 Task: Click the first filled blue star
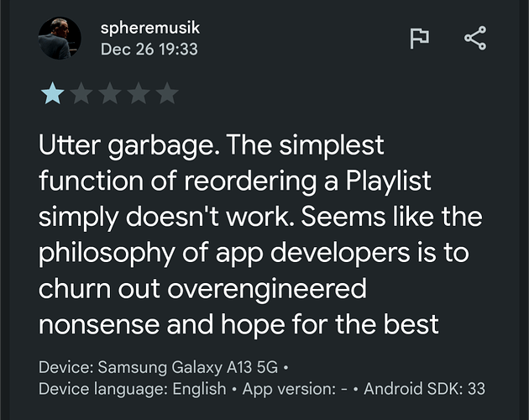52,92
